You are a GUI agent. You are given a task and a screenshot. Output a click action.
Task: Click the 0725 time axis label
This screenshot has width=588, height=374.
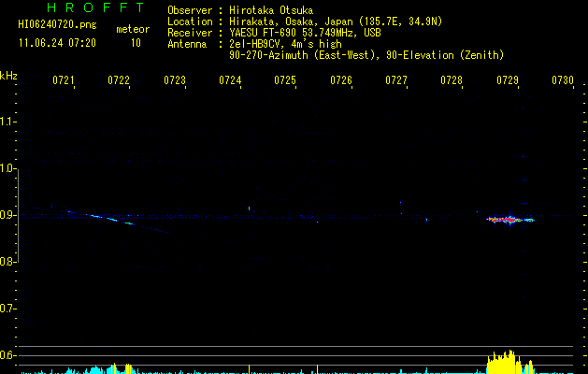point(285,80)
